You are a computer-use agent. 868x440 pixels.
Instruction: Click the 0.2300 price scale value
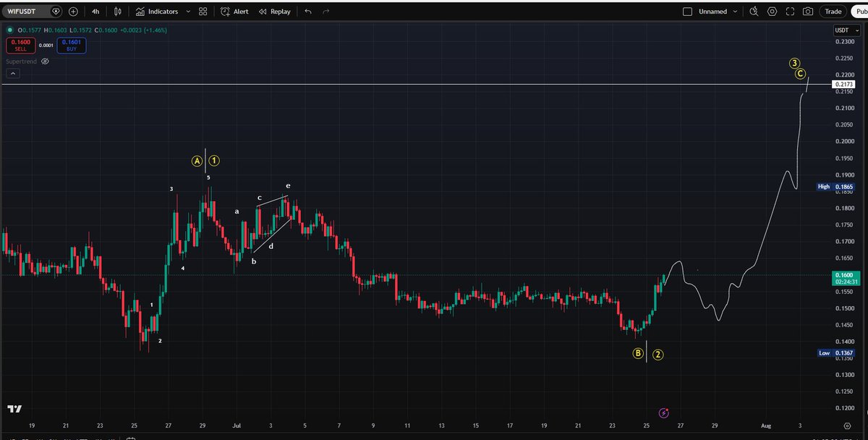843,42
